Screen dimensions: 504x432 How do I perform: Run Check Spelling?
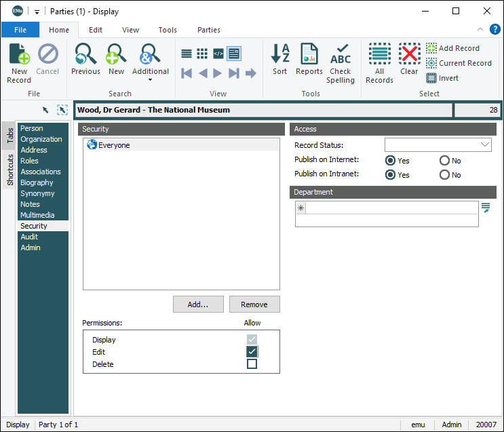341,64
